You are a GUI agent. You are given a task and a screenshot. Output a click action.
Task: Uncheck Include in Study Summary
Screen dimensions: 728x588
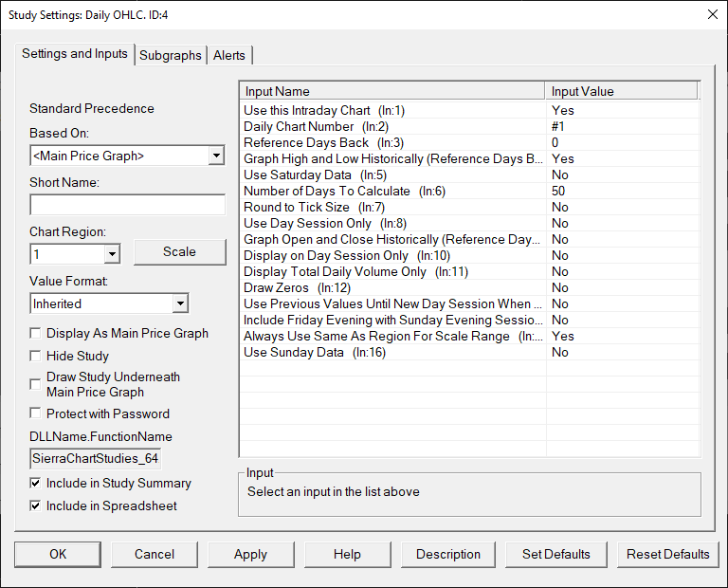36,484
